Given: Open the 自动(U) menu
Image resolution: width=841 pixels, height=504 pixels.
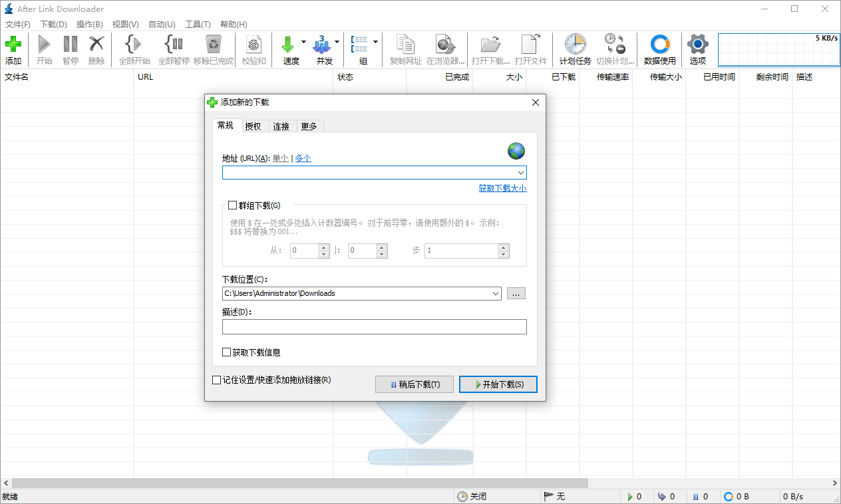Looking at the screenshot, I should pos(162,25).
